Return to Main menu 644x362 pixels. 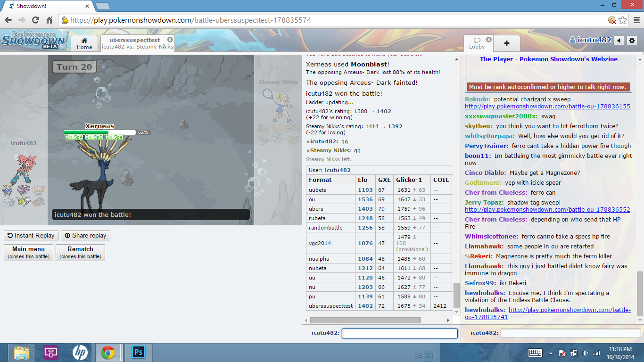[x=29, y=252]
